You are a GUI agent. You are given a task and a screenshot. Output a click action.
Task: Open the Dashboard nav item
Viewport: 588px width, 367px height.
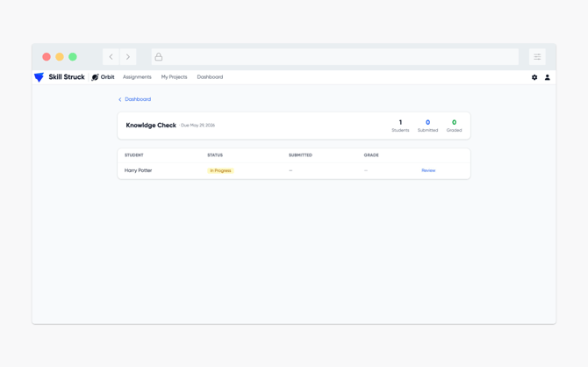[210, 77]
